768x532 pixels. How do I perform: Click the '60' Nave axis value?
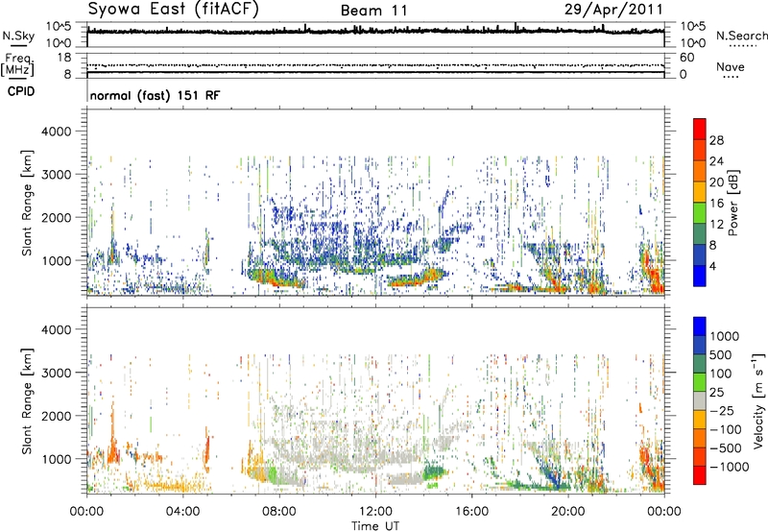(x=686, y=58)
